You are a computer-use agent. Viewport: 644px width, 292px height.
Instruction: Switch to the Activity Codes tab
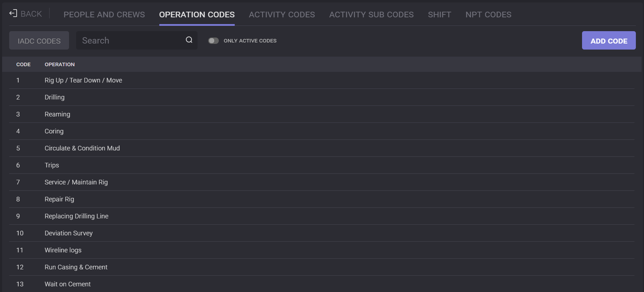(281, 15)
